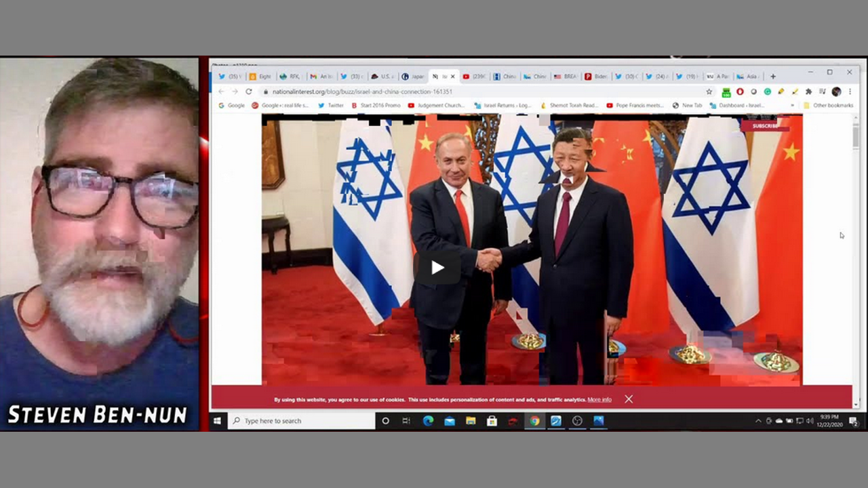The image size is (868, 488).
Task: Dismiss the cookie notice banner
Action: coord(629,399)
